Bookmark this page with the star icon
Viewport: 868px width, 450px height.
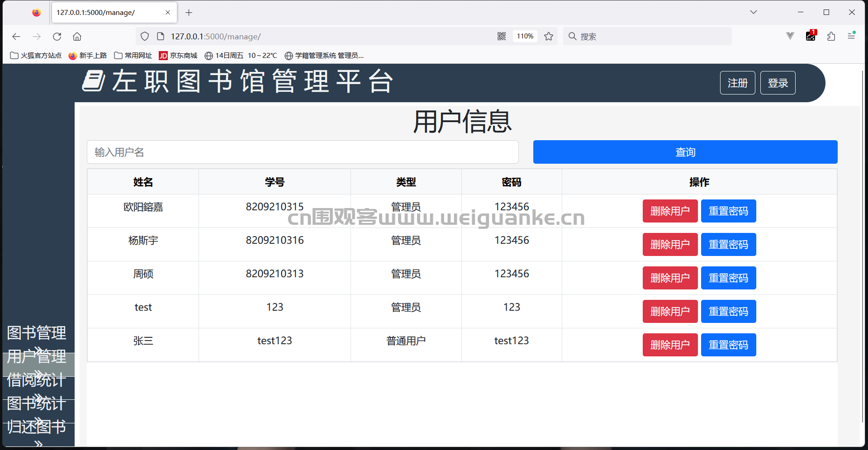pos(549,37)
